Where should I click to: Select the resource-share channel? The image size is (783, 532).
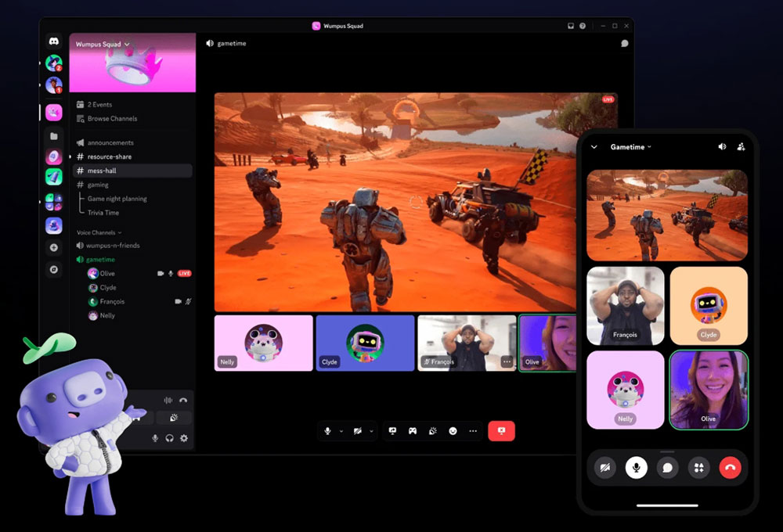(x=132, y=156)
